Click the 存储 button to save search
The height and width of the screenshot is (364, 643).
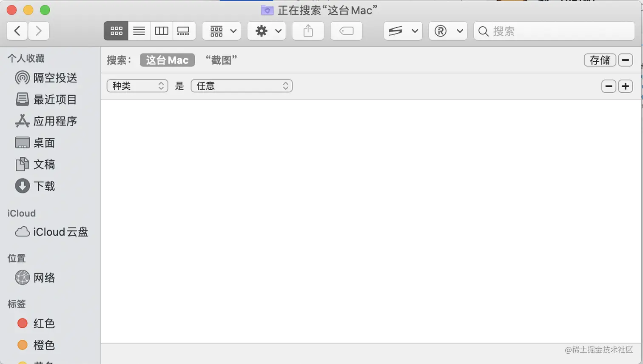(600, 60)
